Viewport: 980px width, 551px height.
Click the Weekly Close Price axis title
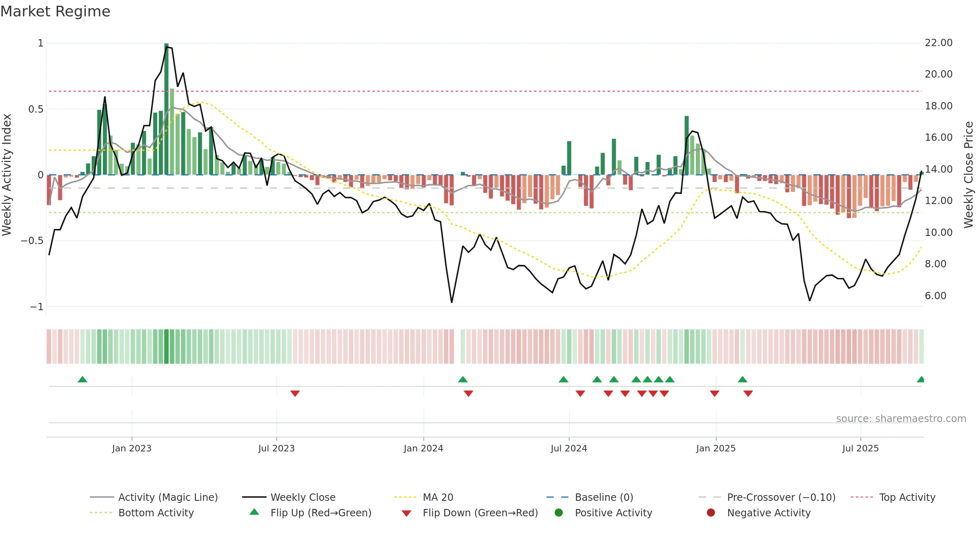click(969, 175)
